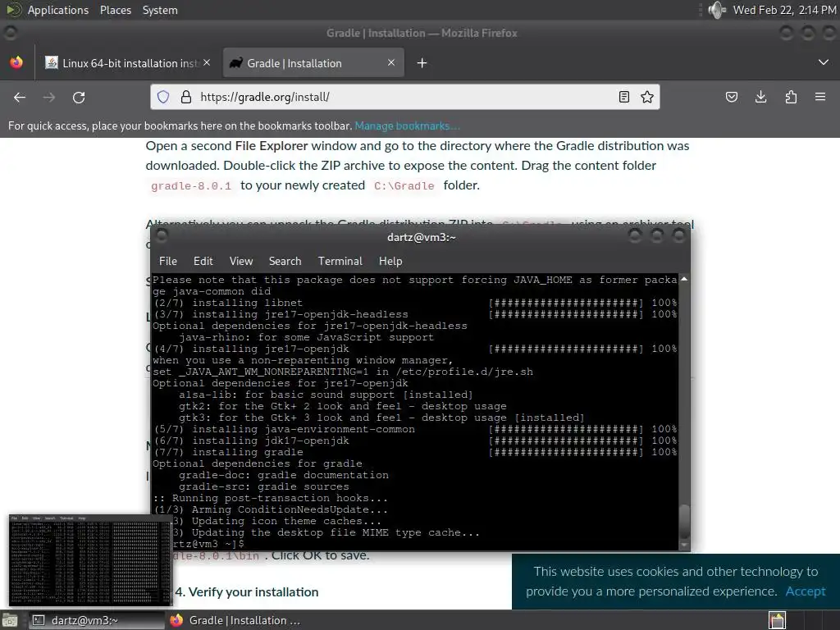Viewport: 840px width, 630px height.
Task: Reload the Gradle install page
Action: point(79,97)
